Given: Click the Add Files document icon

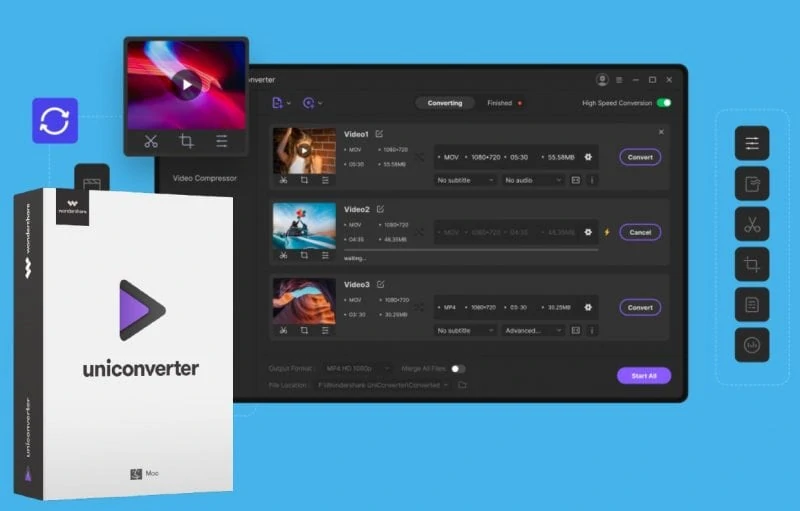Looking at the screenshot, I should 277,103.
